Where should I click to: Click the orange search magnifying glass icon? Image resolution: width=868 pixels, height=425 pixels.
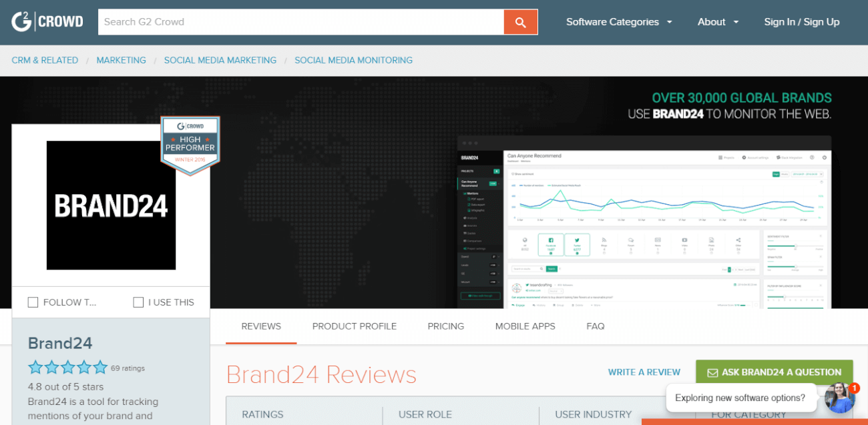[520, 21]
